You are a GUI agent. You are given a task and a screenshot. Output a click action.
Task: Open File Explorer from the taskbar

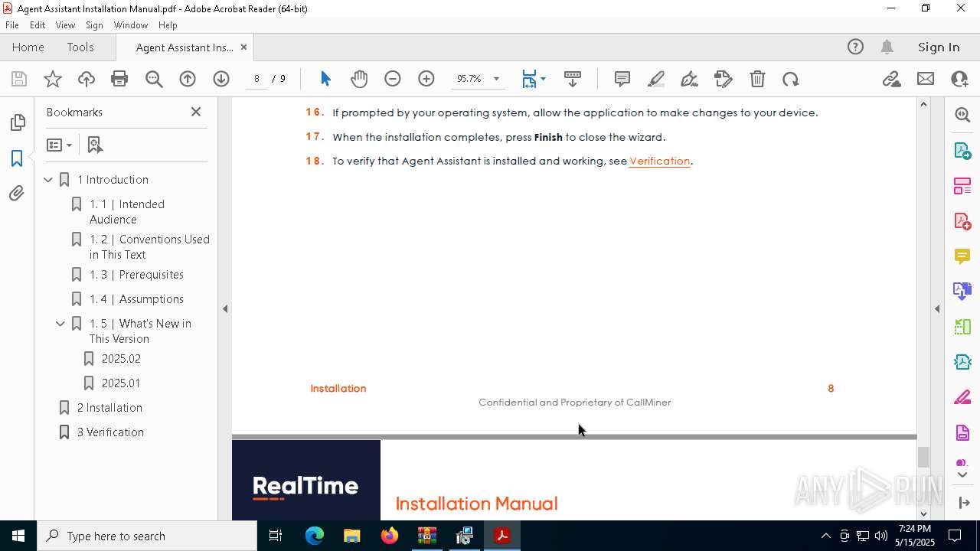pos(351,536)
